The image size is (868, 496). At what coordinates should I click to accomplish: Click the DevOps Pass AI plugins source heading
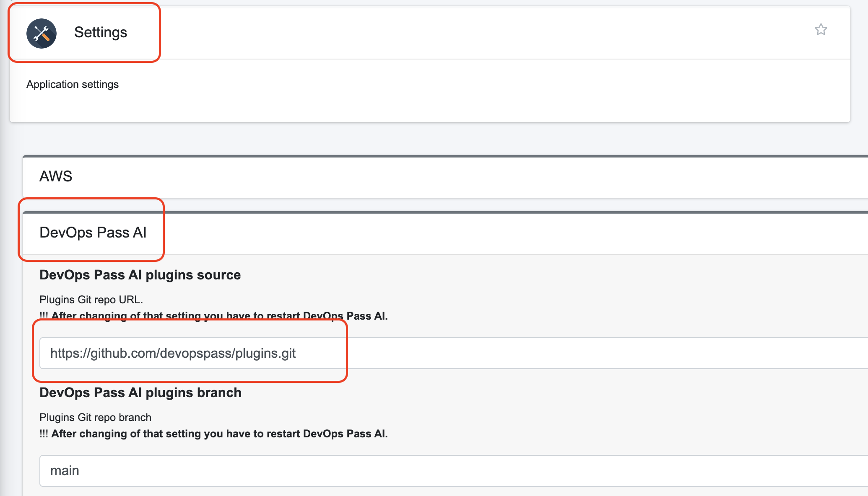pos(140,275)
